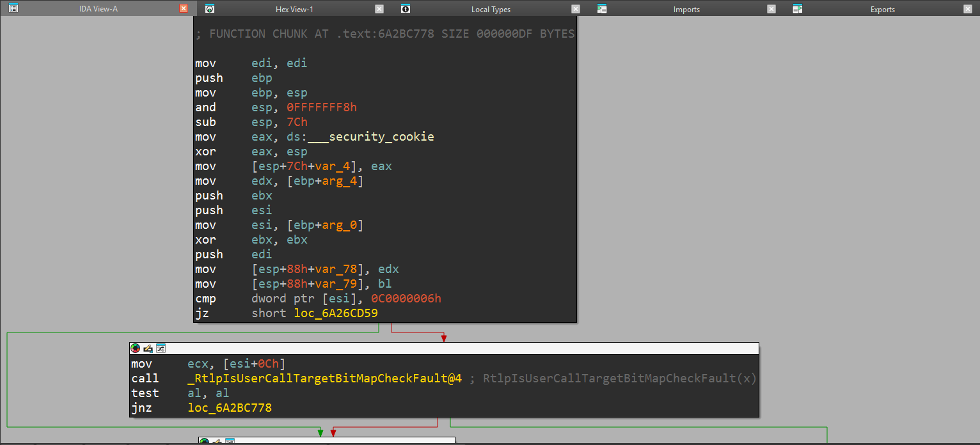The width and height of the screenshot is (980, 445).
Task: Select the 0C0000006h constant in cmp
Action: [406, 299]
